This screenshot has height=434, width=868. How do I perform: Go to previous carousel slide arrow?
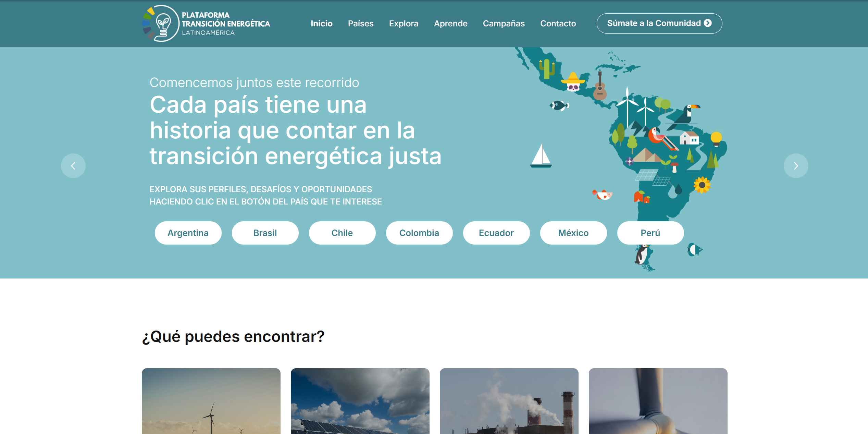[73, 166]
